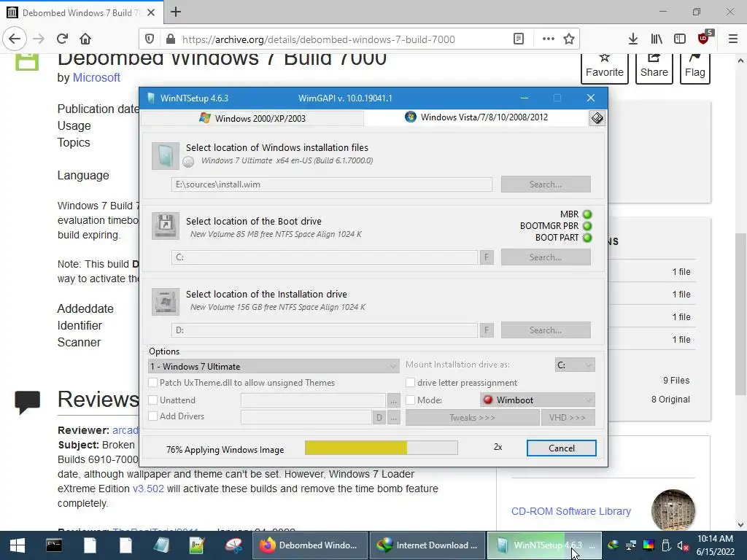747x560 pixels.
Task: Open the Firefox library
Action: click(657, 39)
